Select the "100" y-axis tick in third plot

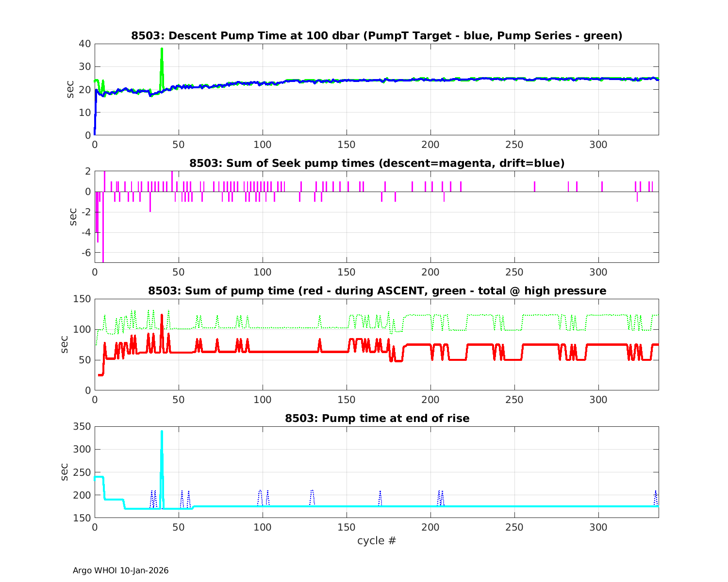coord(82,329)
